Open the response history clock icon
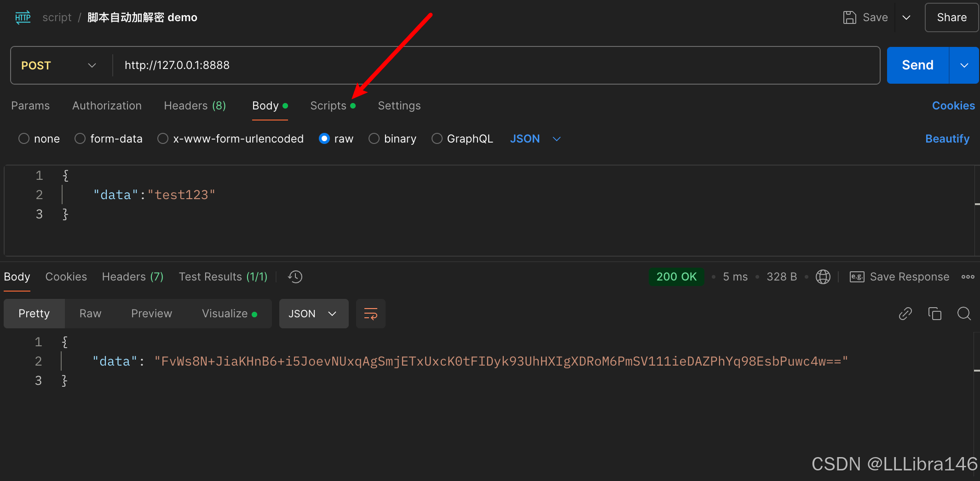Viewport: 980px width, 481px height. point(295,277)
